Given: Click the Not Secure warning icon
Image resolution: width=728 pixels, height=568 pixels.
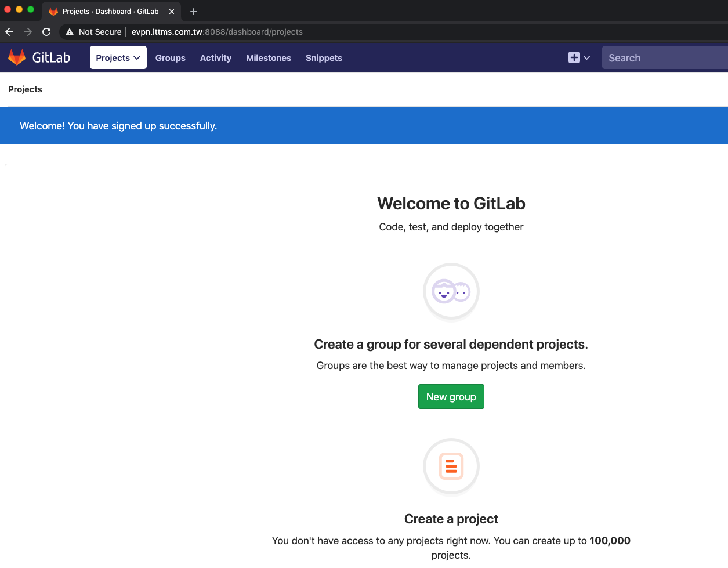Looking at the screenshot, I should point(70,32).
